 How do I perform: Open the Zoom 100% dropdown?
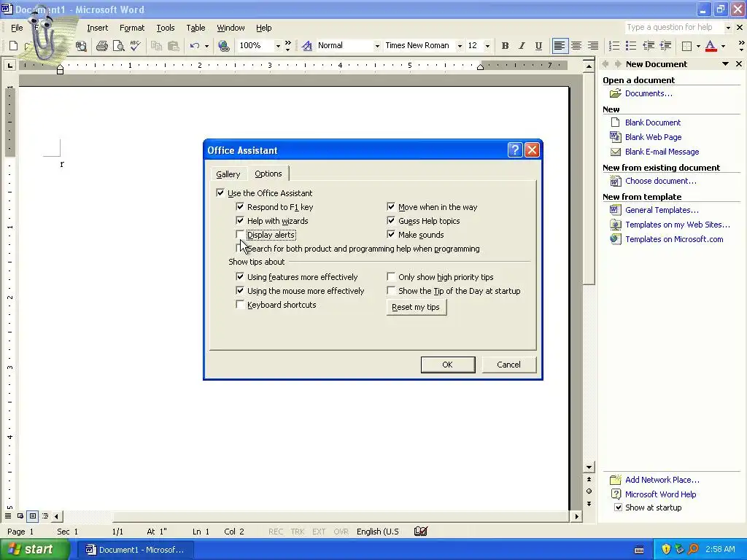click(278, 46)
